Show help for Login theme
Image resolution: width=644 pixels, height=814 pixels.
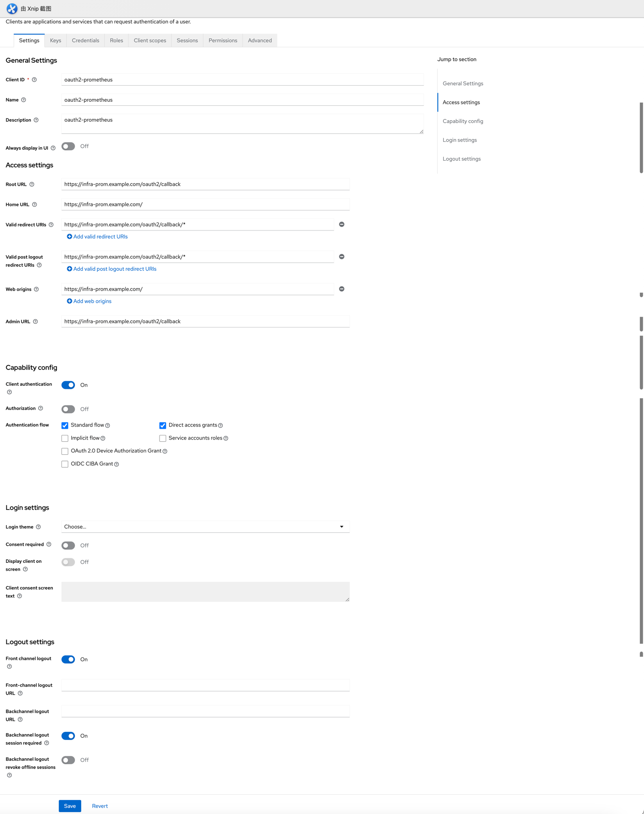coord(38,527)
